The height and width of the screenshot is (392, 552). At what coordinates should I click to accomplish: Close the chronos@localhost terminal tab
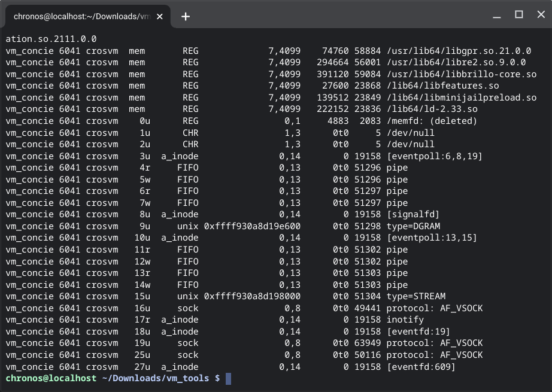pyautogui.click(x=159, y=17)
